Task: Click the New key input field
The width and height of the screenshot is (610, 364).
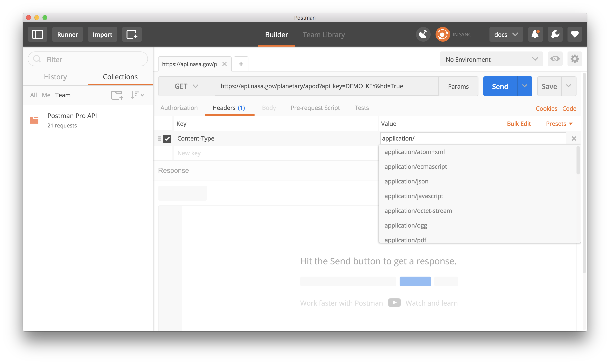Action: [x=276, y=153]
